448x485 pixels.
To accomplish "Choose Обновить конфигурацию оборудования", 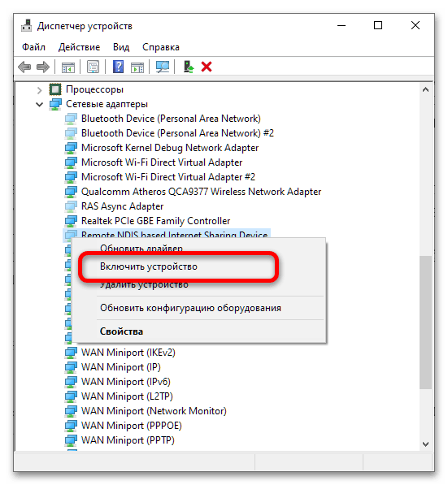I will [x=190, y=308].
